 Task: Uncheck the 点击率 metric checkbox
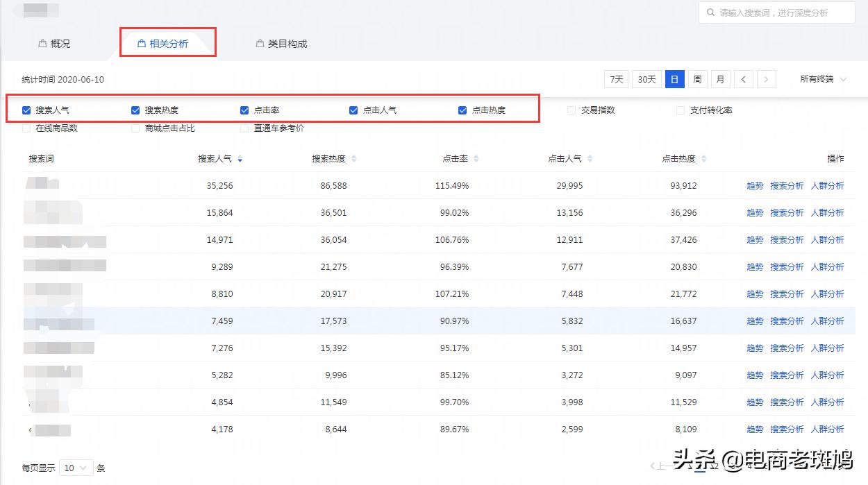[x=244, y=110]
